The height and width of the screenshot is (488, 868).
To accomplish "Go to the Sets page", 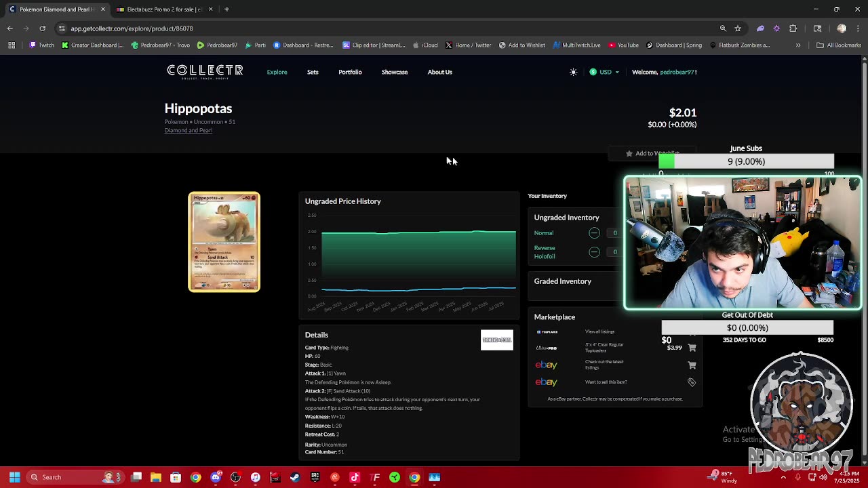I will [313, 72].
